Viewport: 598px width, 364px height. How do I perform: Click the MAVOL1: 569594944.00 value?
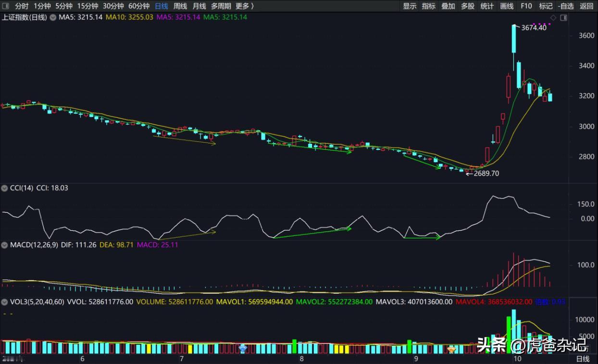254,302
